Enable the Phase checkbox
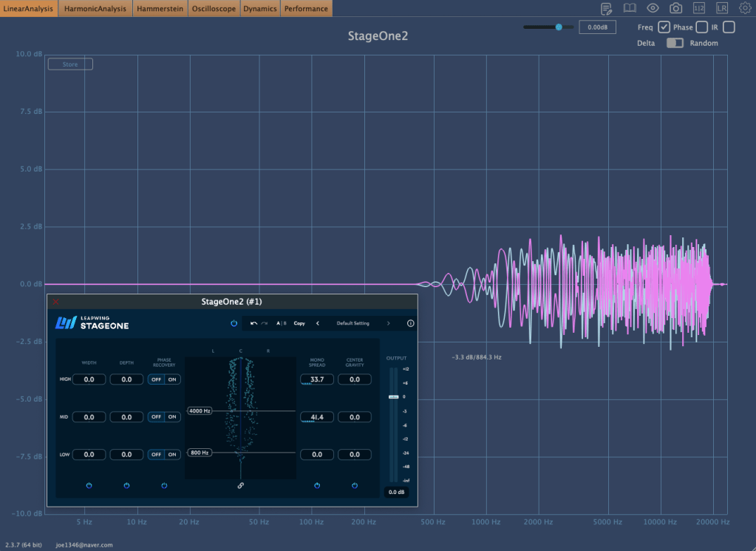The image size is (756, 551). pyautogui.click(x=701, y=27)
